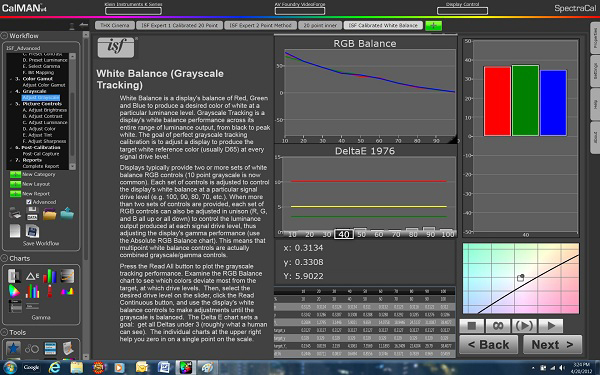Add a New Report with green plus

(x=15, y=194)
